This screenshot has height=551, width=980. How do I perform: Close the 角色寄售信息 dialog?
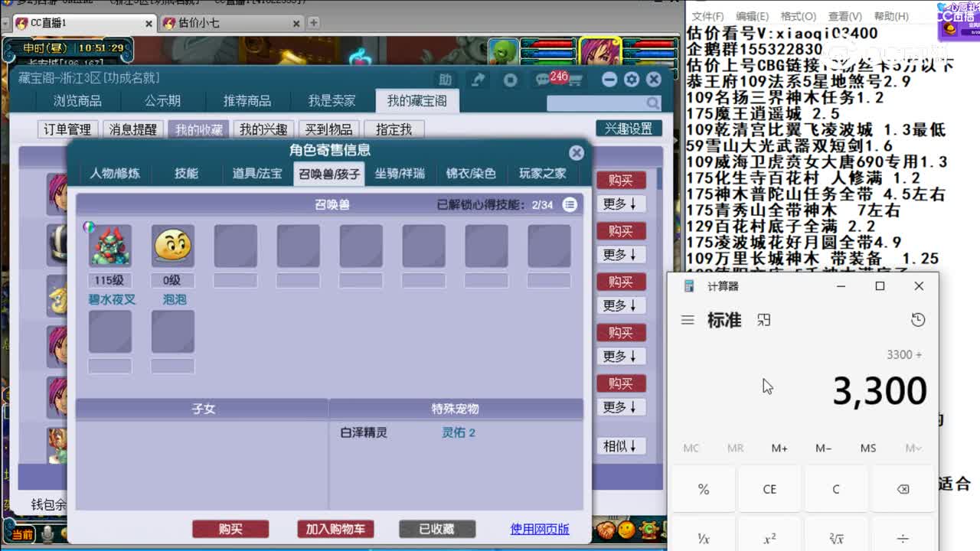point(577,153)
